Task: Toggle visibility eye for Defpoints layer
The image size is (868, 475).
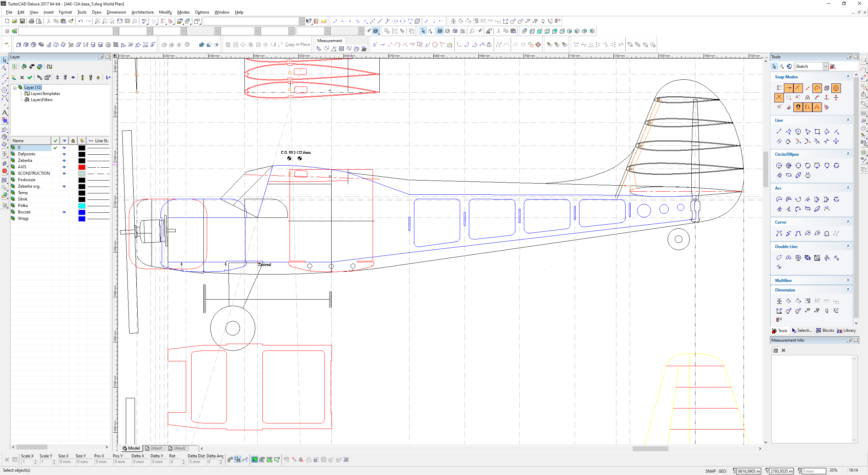Action: click(x=64, y=154)
